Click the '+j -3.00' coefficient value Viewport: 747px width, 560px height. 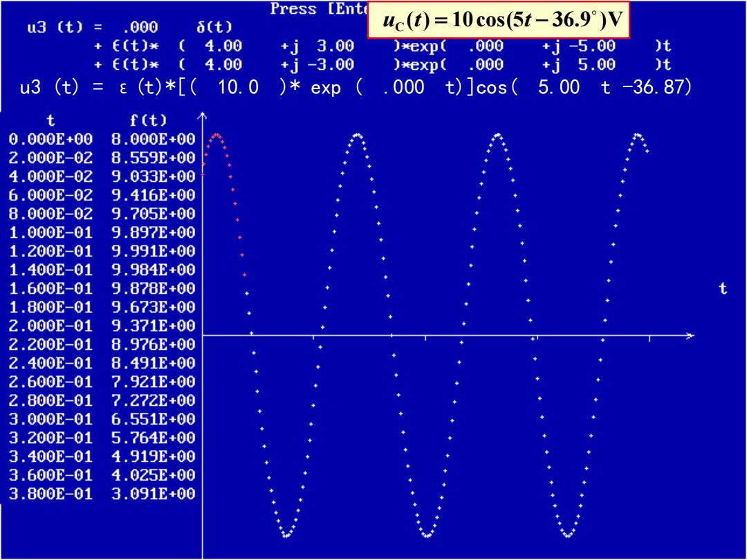tap(317, 65)
